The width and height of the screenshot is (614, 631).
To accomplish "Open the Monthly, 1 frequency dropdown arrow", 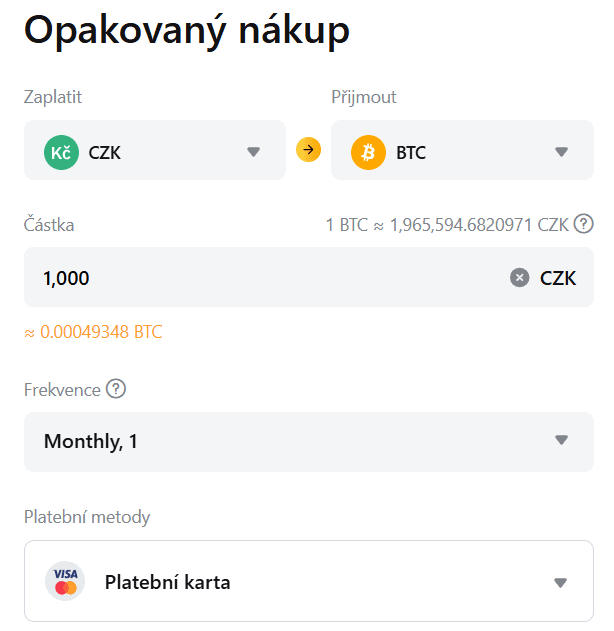I will pos(561,441).
